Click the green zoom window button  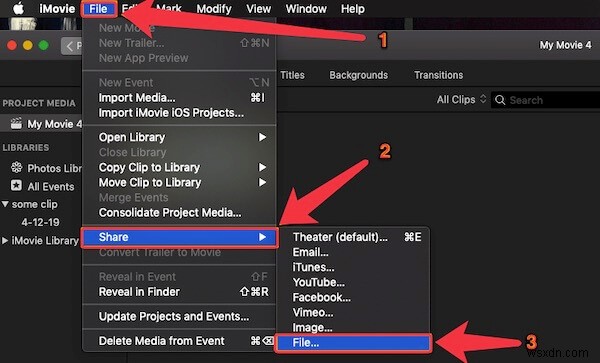pos(44,46)
